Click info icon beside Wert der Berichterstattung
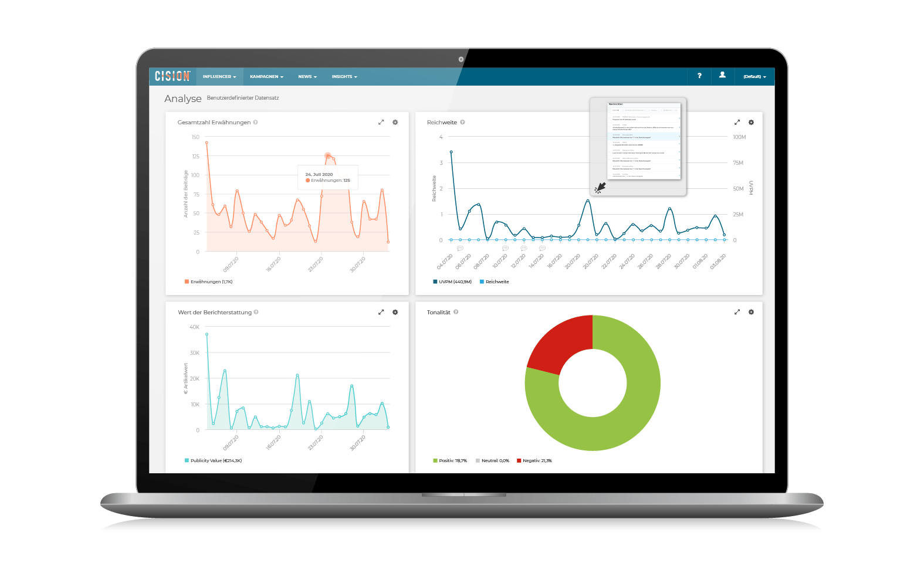The image size is (924, 563). 256,312
